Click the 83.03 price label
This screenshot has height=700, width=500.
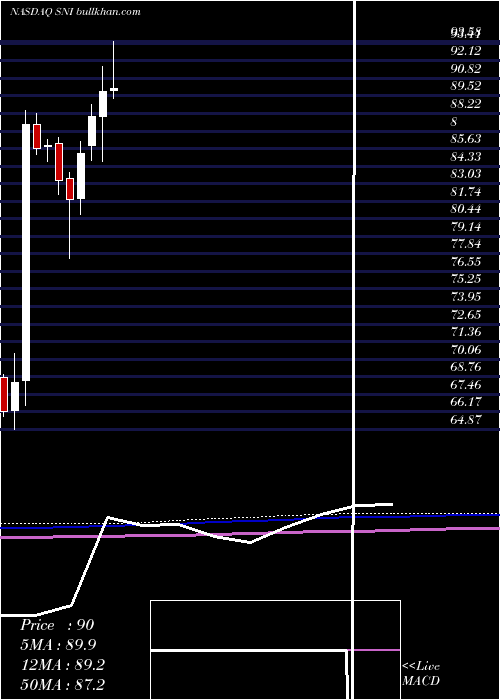coord(466,174)
